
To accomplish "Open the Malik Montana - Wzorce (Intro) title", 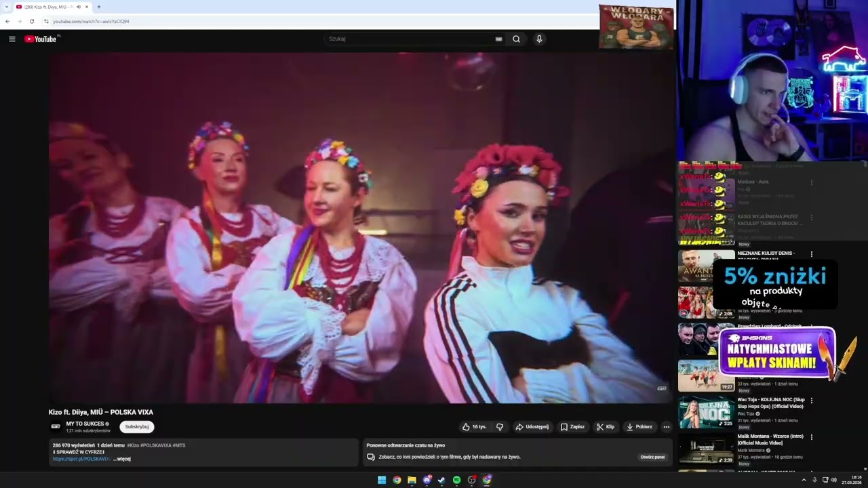I will [771, 439].
